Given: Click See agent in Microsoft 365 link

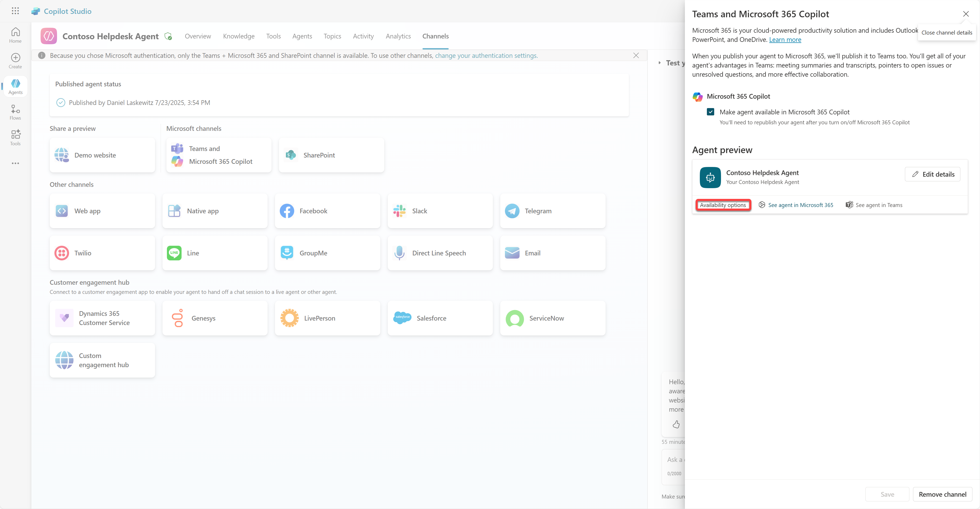Looking at the screenshot, I should click(801, 205).
